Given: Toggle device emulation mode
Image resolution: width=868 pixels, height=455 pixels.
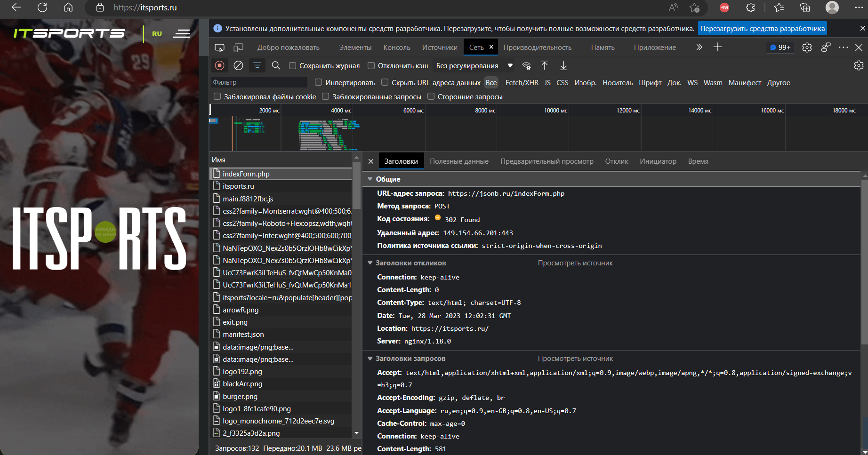Looking at the screenshot, I should coord(238,47).
